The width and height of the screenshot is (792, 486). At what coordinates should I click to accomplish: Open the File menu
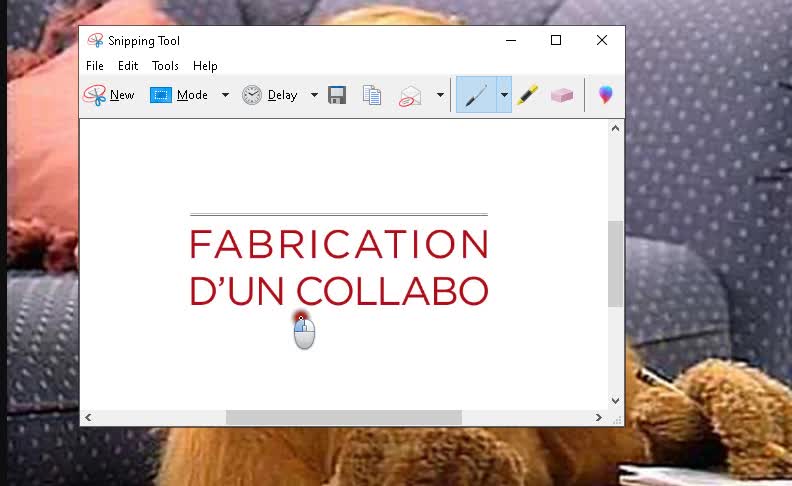[x=94, y=66]
